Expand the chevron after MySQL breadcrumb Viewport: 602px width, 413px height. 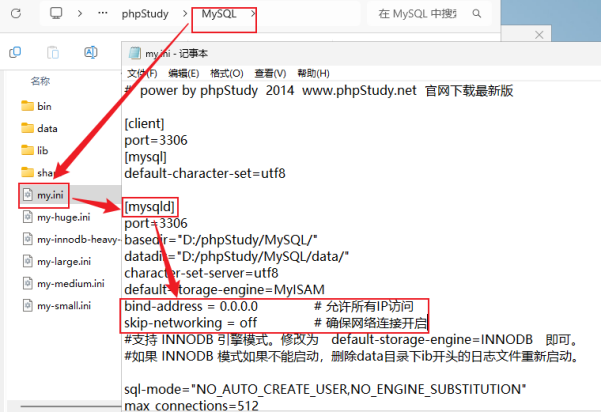253,14
